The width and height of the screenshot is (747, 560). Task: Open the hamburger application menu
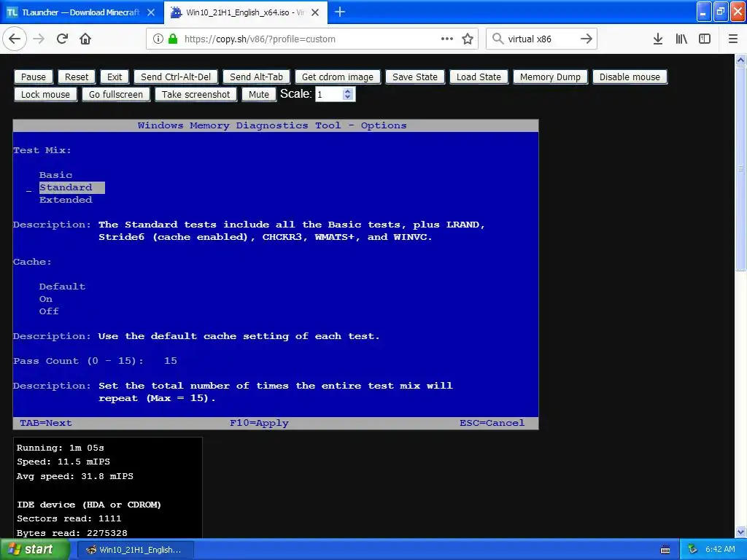pyautogui.click(x=732, y=39)
